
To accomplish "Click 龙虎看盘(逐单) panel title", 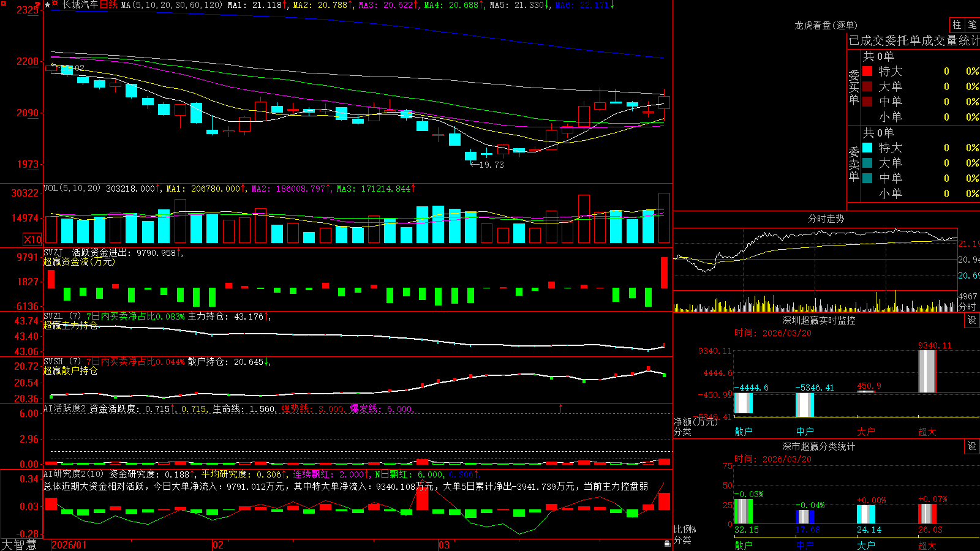I will point(826,25).
